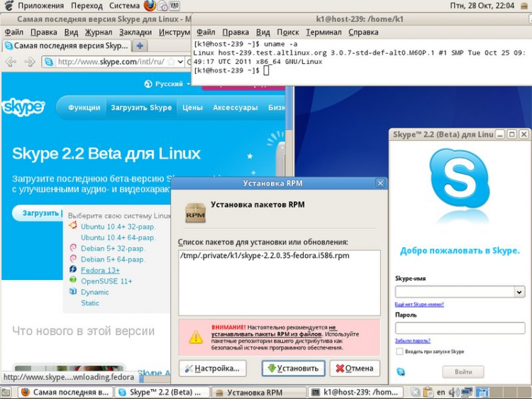Click the Skype status icon near Войти

400,372
